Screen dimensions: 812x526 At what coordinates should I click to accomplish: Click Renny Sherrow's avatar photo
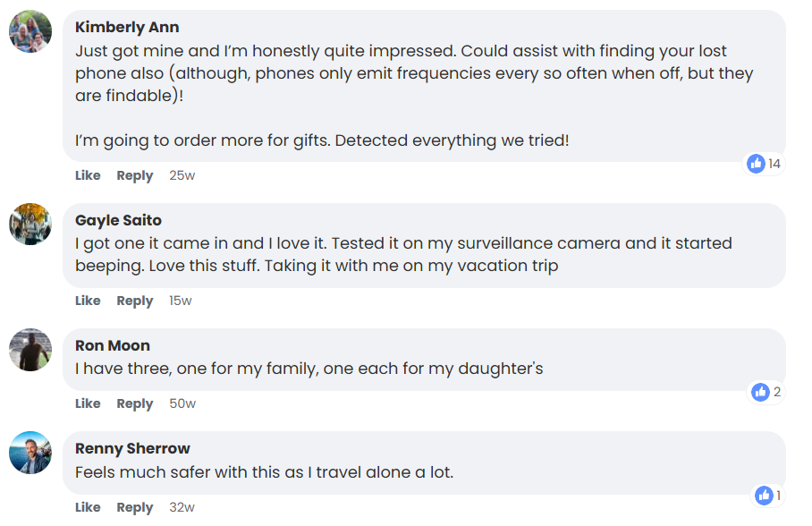click(30, 453)
